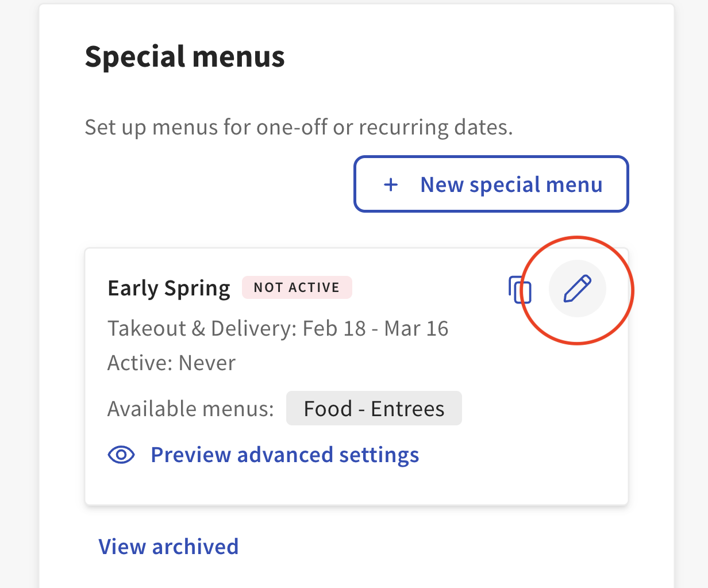Click the Special menus heading
This screenshot has width=708, height=588.
click(x=184, y=56)
